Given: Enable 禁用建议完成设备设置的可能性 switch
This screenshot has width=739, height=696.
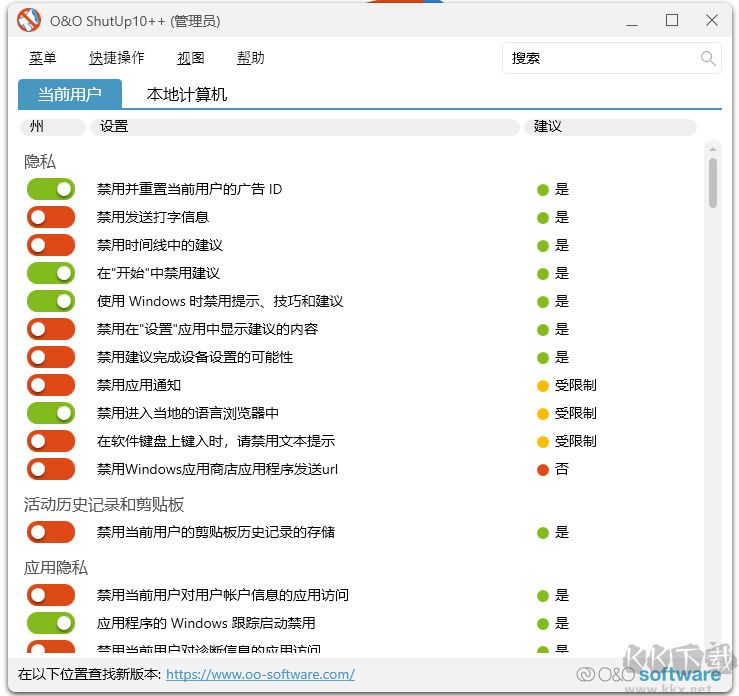Looking at the screenshot, I should (x=51, y=357).
